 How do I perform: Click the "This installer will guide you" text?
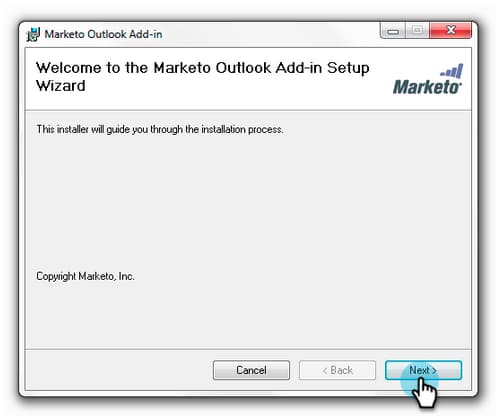coord(92,129)
